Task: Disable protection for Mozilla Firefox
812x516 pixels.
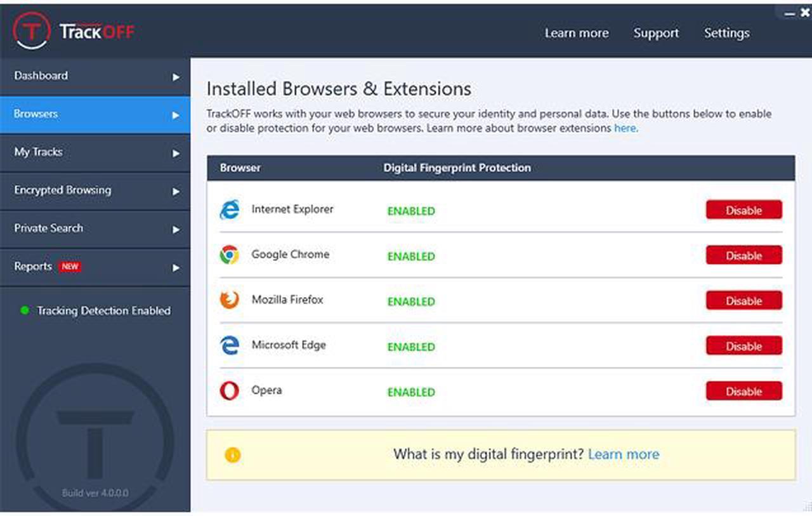Action: (744, 300)
